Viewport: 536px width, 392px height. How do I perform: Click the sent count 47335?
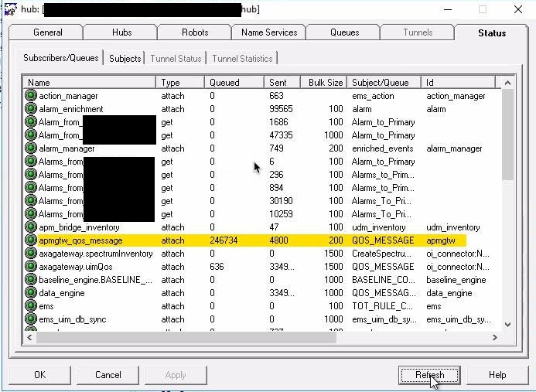tap(281, 135)
